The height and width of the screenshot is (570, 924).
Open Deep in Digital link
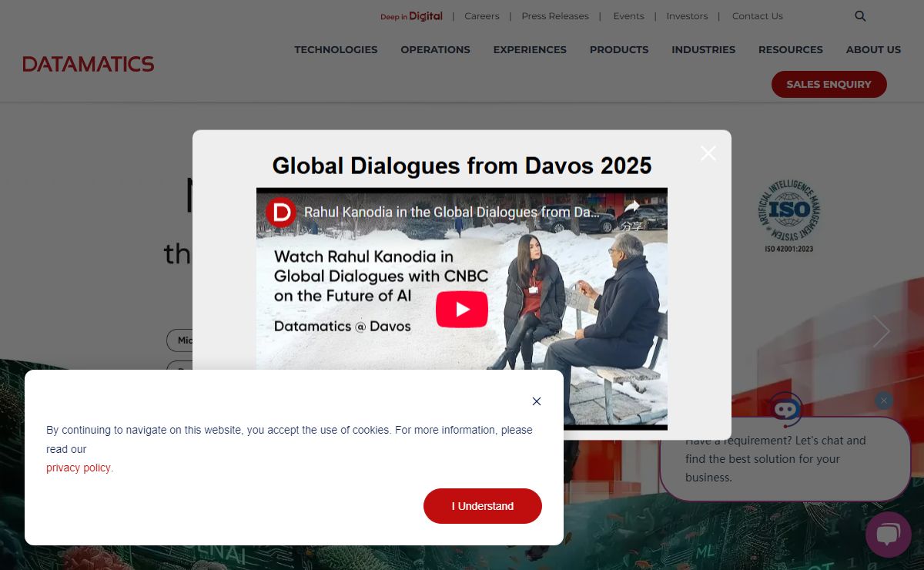pos(411,16)
